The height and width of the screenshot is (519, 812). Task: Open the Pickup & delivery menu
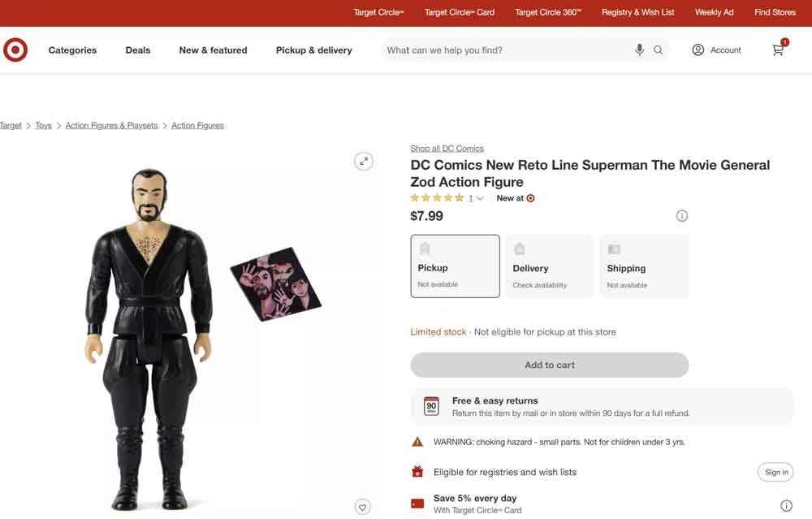tap(313, 50)
